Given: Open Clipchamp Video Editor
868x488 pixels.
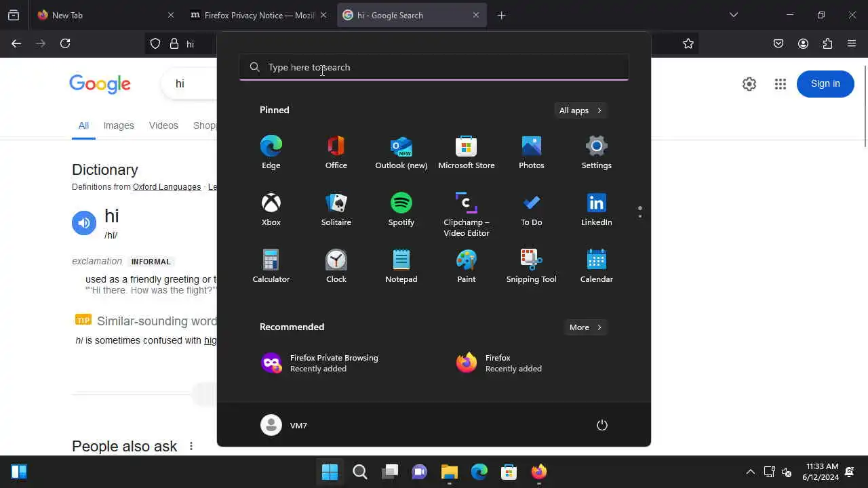Looking at the screenshot, I should (467, 214).
